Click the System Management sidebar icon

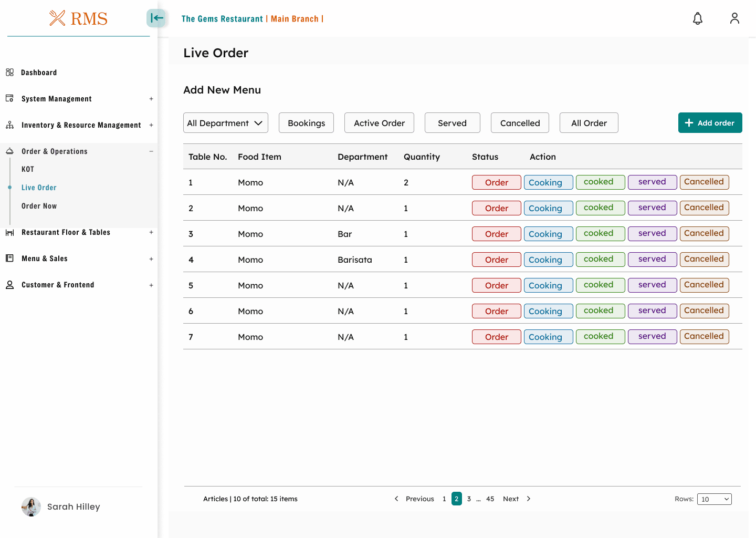(x=9, y=99)
